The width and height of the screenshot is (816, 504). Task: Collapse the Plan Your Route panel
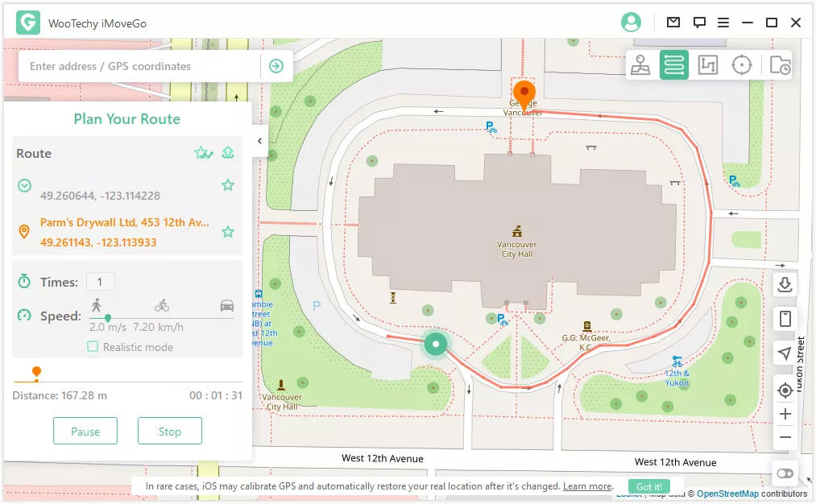pyautogui.click(x=259, y=141)
